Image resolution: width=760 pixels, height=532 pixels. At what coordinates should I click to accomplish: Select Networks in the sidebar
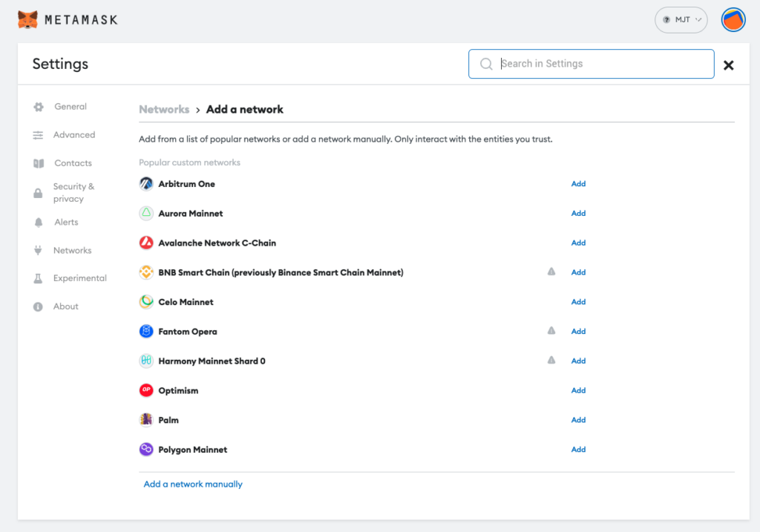(72, 251)
